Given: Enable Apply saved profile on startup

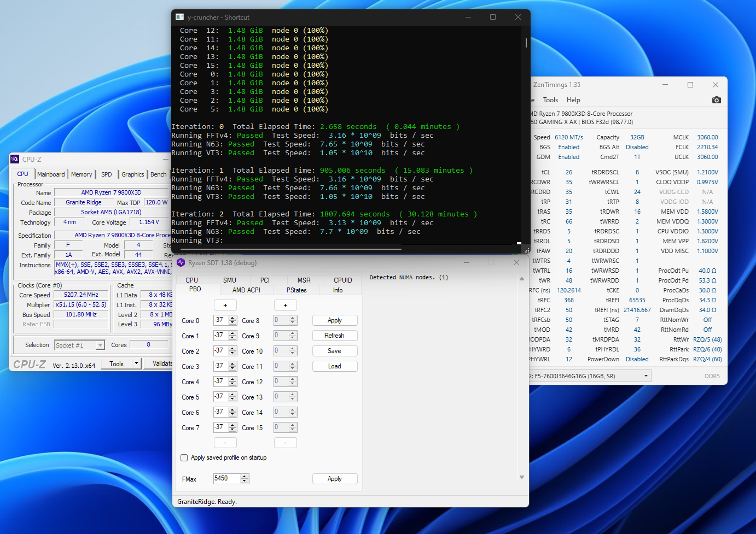Looking at the screenshot, I should [x=184, y=458].
